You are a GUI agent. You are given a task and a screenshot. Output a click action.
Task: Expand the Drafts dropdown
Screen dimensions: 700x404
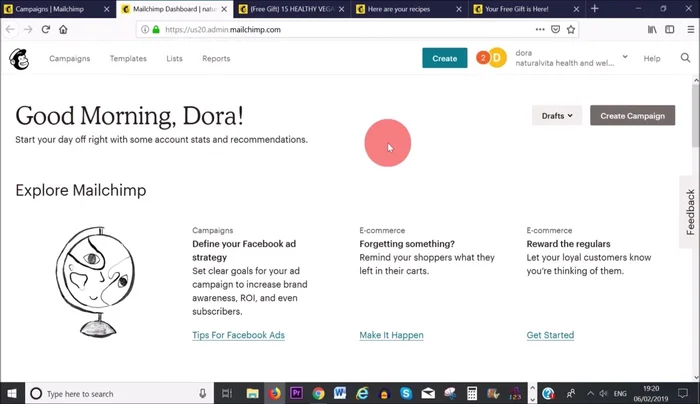557,116
